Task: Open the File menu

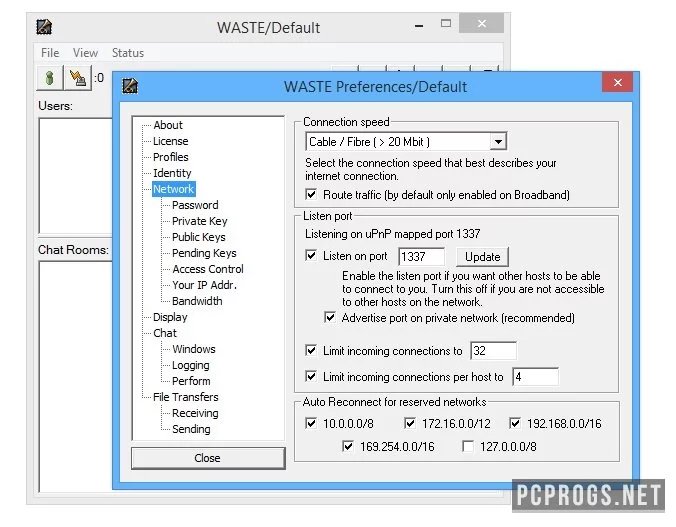Action: (x=50, y=53)
